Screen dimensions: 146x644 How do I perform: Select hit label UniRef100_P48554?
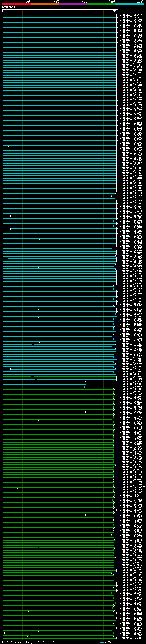131,573
